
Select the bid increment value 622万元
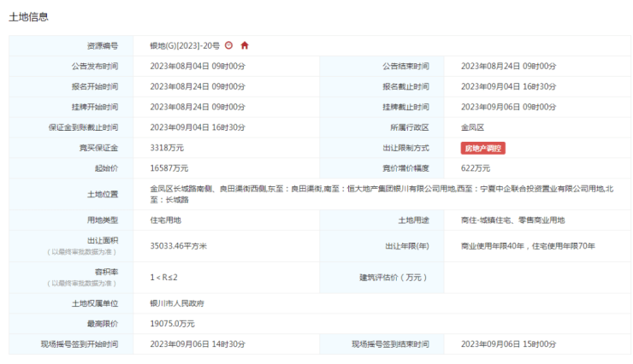(x=476, y=168)
